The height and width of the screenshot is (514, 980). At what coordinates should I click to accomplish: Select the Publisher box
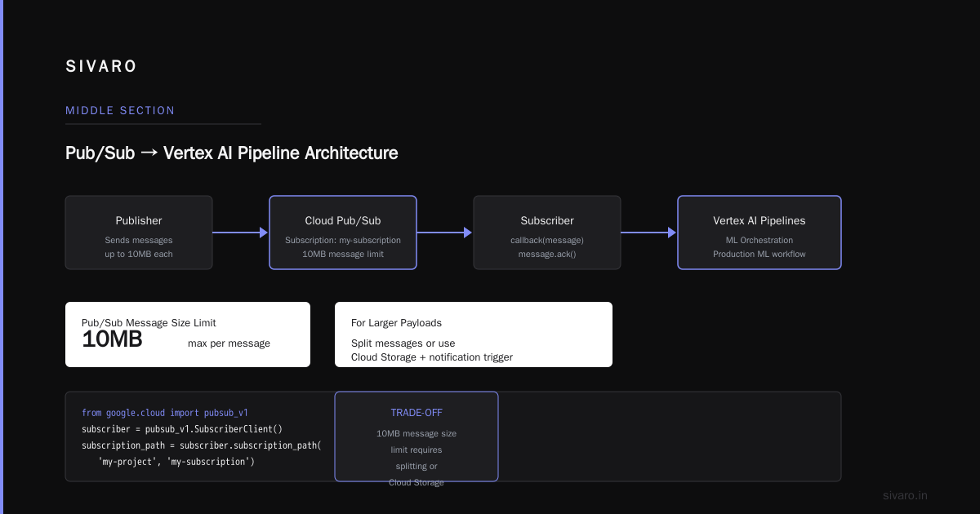(x=139, y=233)
